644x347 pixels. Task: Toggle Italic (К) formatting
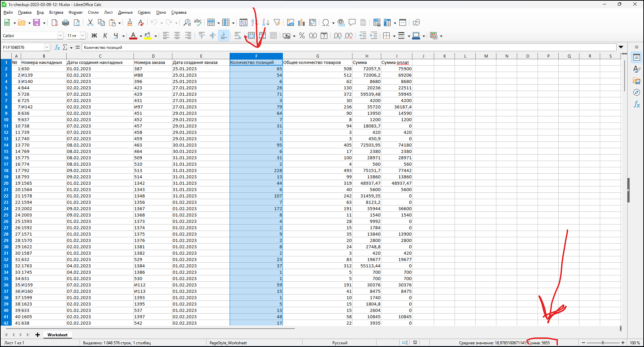tap(105, 36)
